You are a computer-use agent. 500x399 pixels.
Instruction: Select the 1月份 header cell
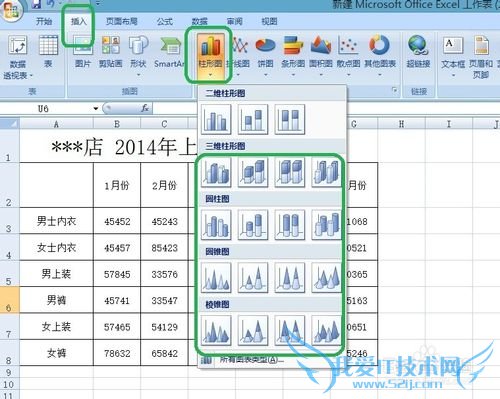pyautogui.click(x=117, y=185)
